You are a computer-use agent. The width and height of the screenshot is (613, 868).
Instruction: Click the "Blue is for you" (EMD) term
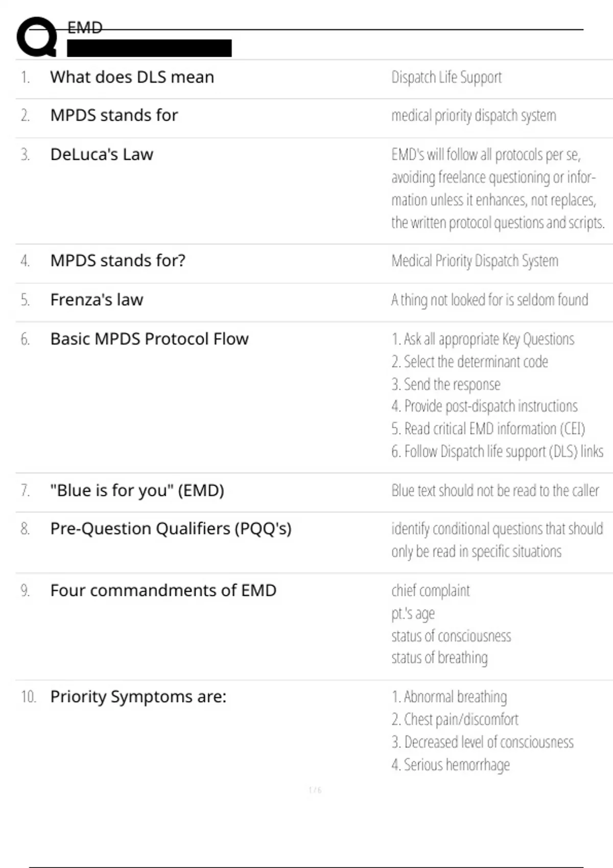pyautogui.click(x=137, y=490)
